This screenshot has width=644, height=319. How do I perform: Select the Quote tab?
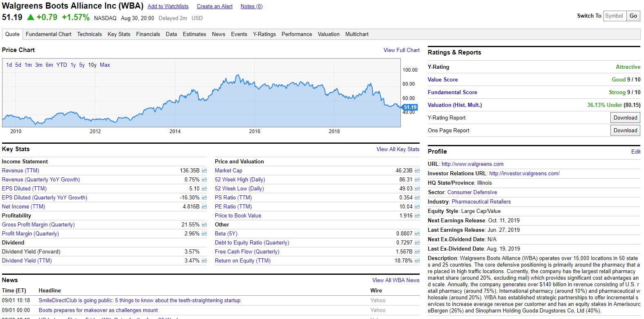point(12,34)
